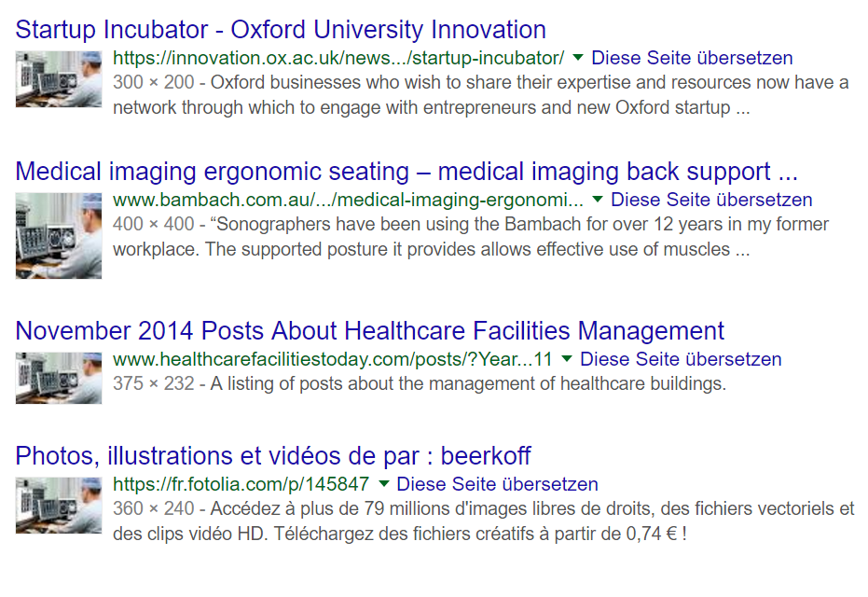Viewport: 868px width, 597px height.
Task: Click the Healthcare Facilities result thumbnail
Action: (59, 378)
